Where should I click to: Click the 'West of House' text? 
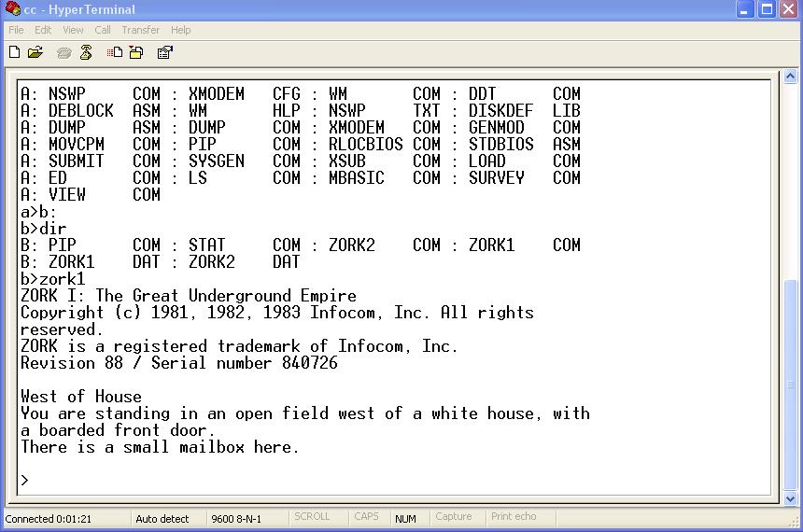(81, 397)
